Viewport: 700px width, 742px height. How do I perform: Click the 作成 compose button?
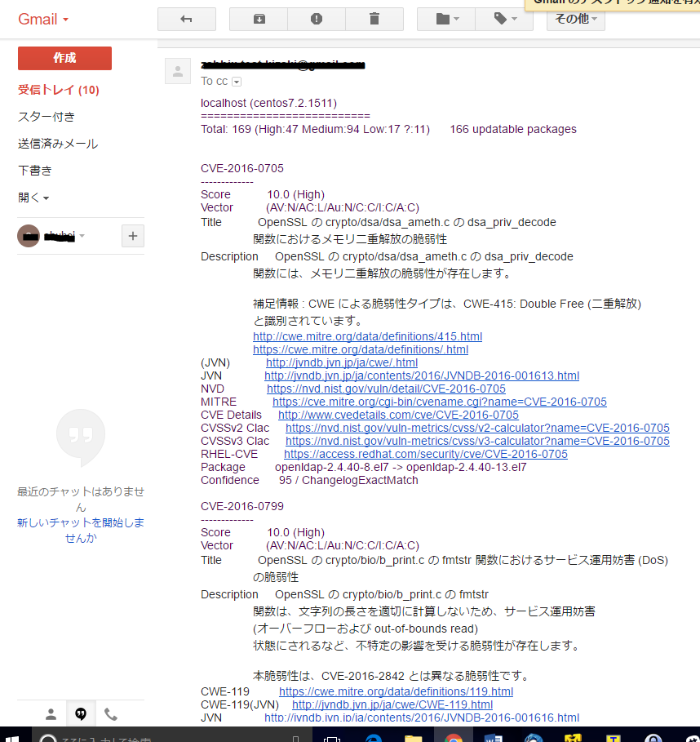click(x=64, y=58)
